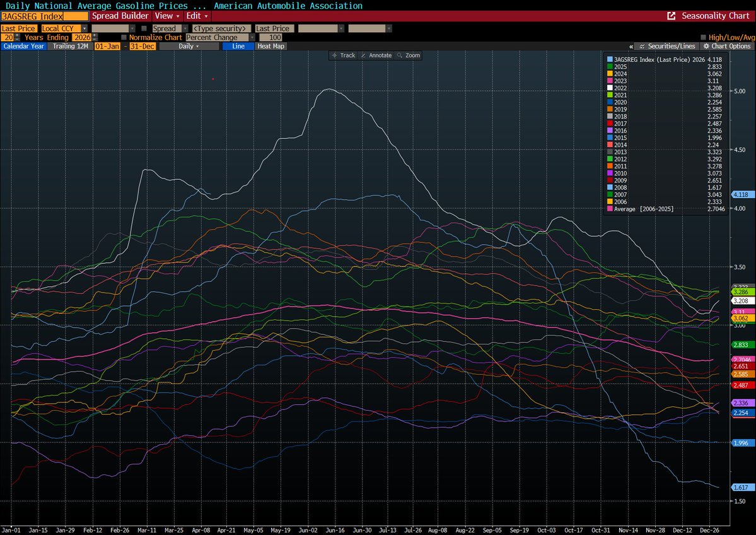This screenshot has width=756, height=535.
Task: Open the View menu
Action: click(167, 16)
